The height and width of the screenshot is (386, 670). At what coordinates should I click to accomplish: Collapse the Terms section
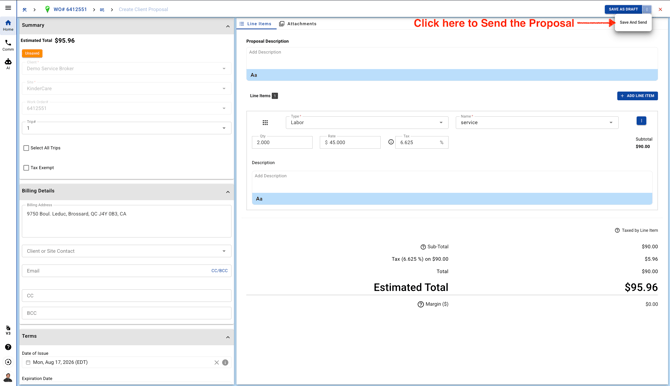click(227, 337)
